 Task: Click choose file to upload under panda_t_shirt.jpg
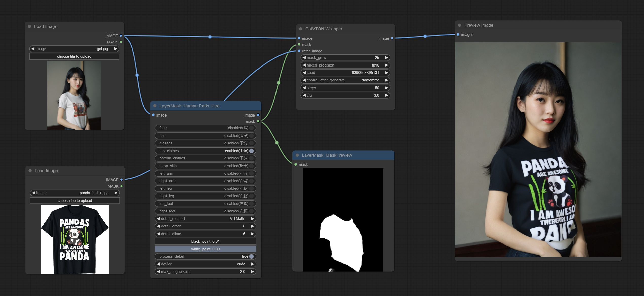pos(75,201)
